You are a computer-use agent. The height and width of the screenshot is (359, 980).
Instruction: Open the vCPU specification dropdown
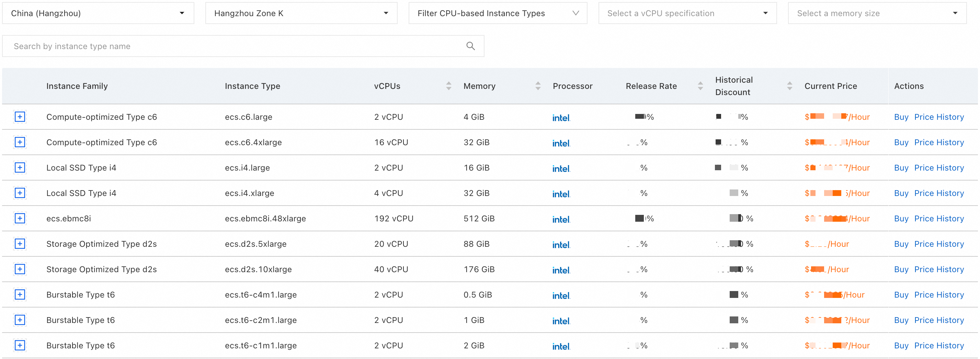687,13
